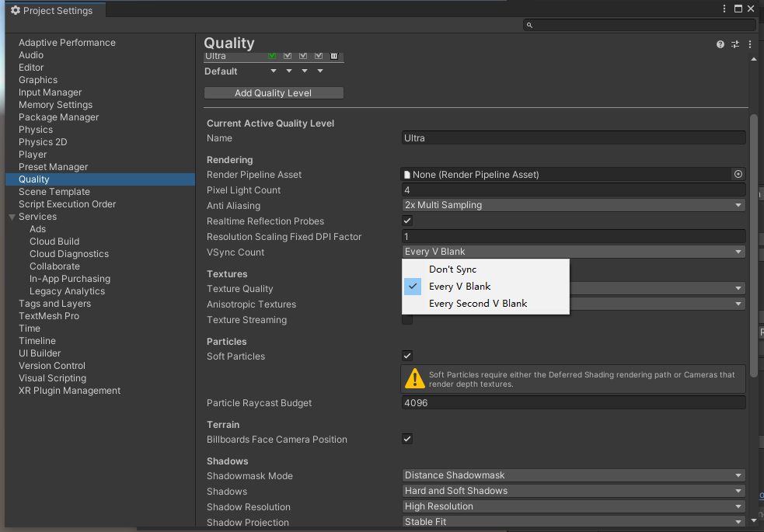Open Editor settings
The height and width of the screenshot is (532, 764).
[31, 67]
